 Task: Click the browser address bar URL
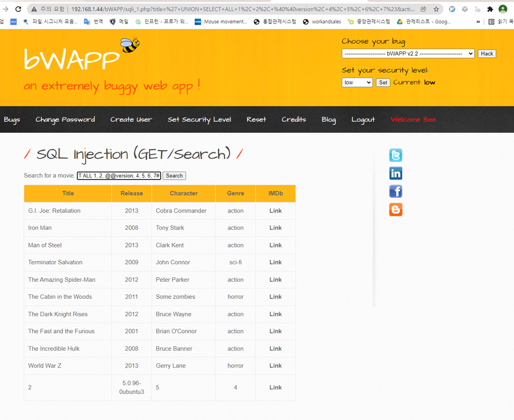[243, 9]
